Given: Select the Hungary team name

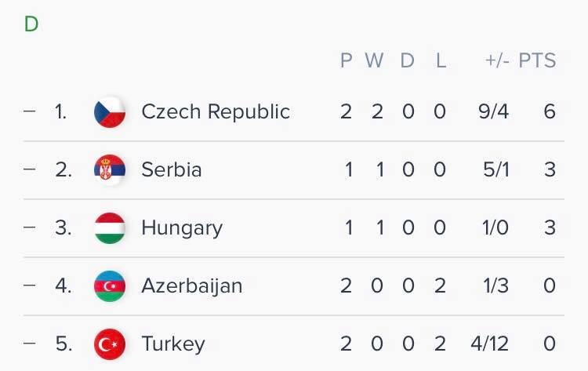Looking at the screenshot, I should click(182, 228).
